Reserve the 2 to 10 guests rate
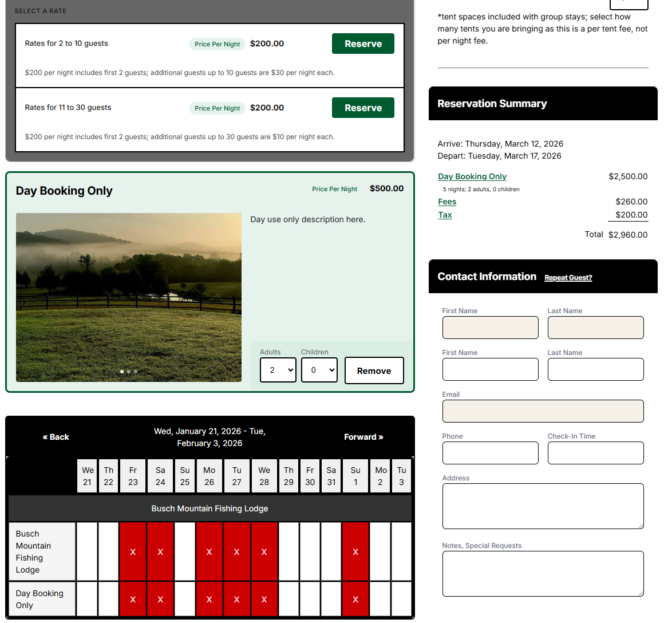 363,44
